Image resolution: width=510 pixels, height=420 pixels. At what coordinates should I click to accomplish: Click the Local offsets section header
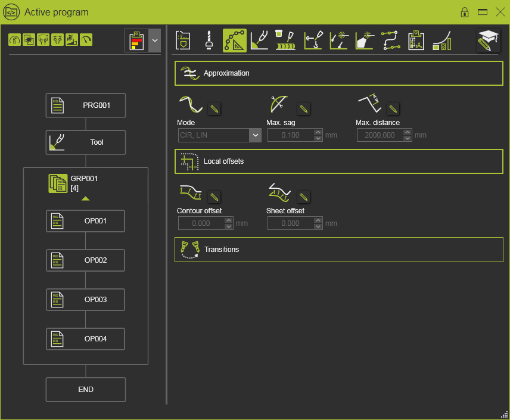(339, 161)
